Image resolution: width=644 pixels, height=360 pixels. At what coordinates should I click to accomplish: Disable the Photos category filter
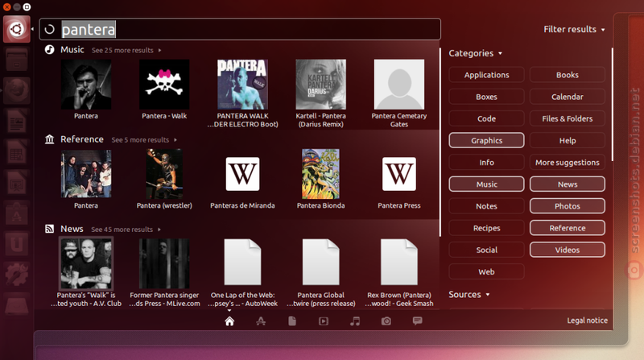[568, 206]
